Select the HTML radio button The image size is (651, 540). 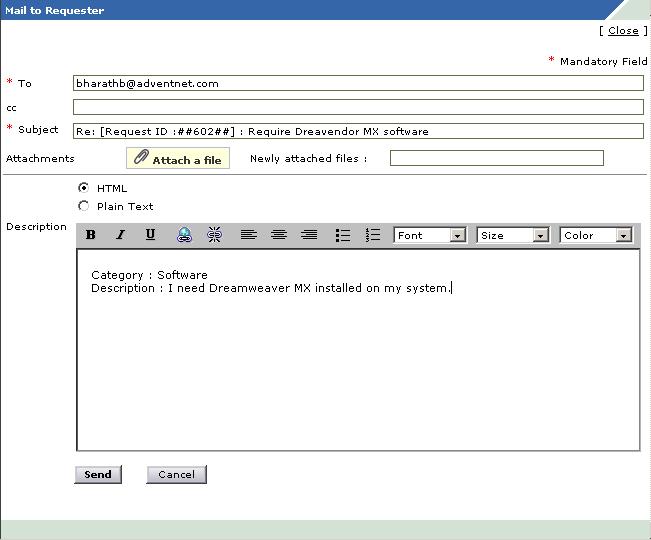pos(84,188)
